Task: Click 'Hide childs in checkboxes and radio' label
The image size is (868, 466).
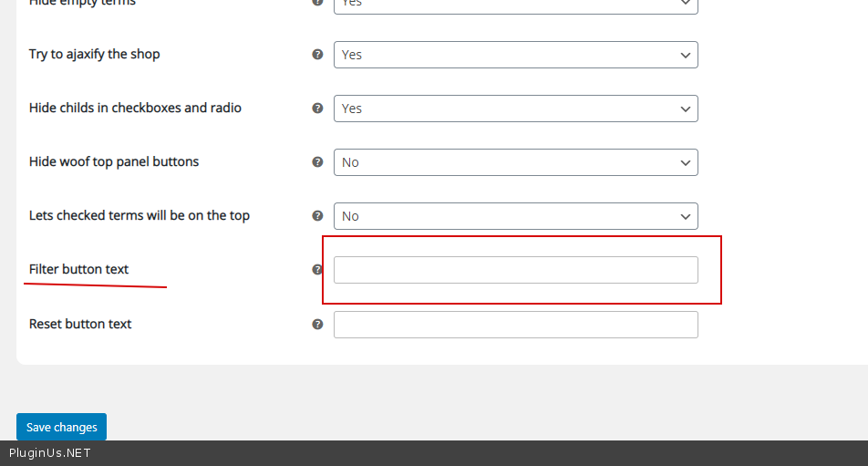Action: click(x=135, y=108)
